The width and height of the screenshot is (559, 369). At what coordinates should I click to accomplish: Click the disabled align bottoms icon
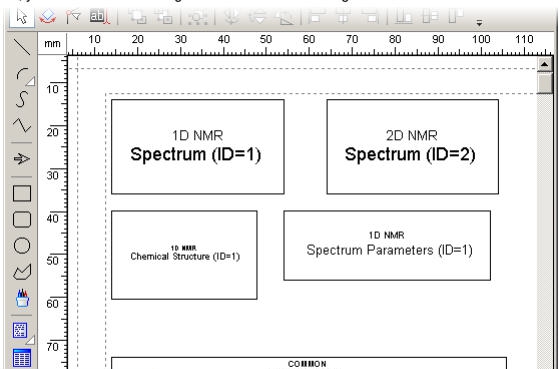[404, 16]
